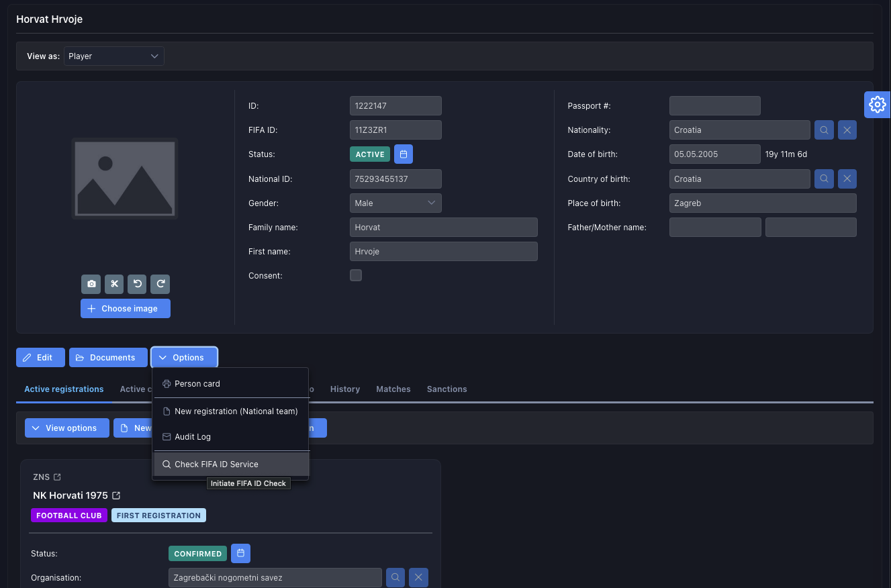The width and height of the screenshot is (891, 588).
Task: Click into the Passport # field
Action: tap(714, 106)
